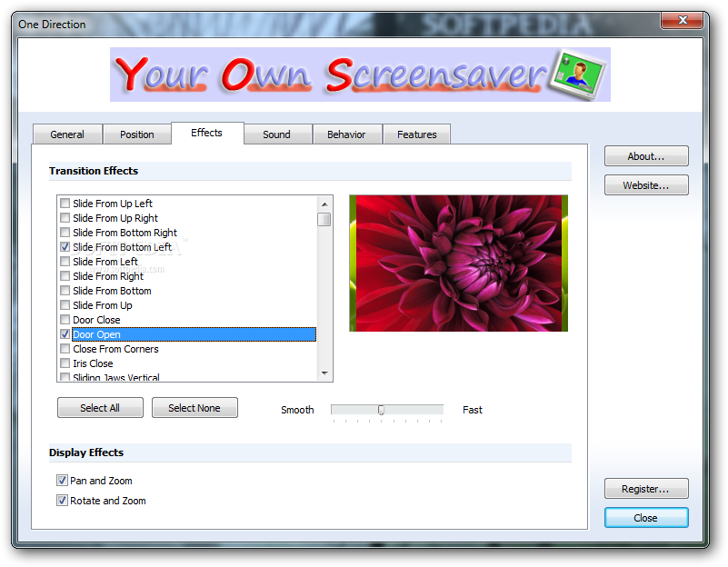Select the Close From Corners row text
Image resolution: width=728 pixels, height=567 pixels.
pyautogui.click(x=115, y=349)
